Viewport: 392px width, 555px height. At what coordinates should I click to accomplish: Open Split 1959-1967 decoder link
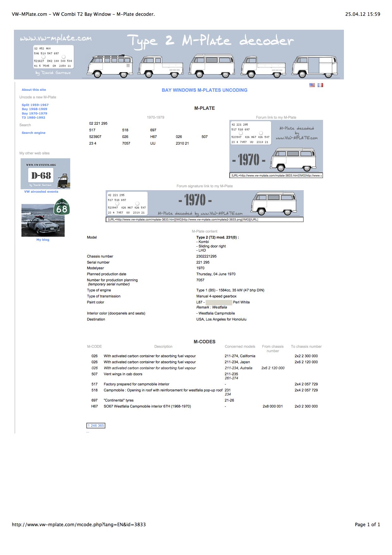[x=35, y=105]
